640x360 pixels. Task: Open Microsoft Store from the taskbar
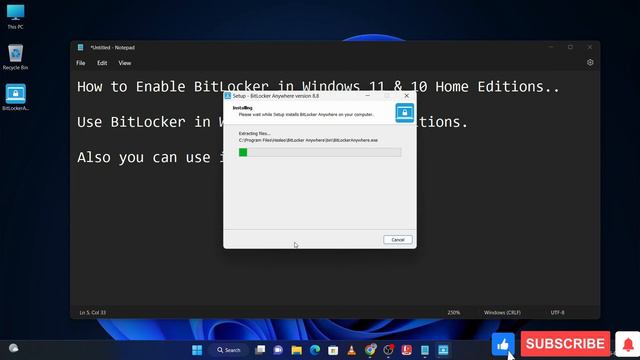coord(333,350)
